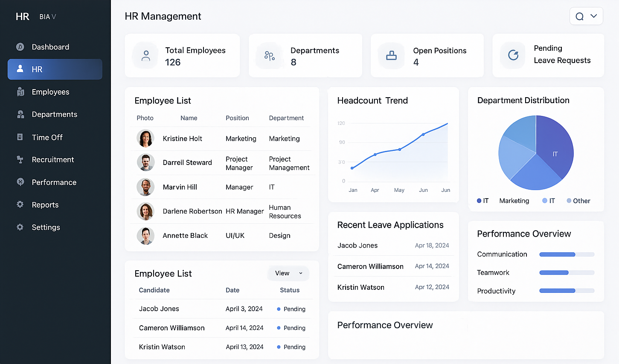
Task: Click the Reports gear icon in sidebar
Action: 20,205
